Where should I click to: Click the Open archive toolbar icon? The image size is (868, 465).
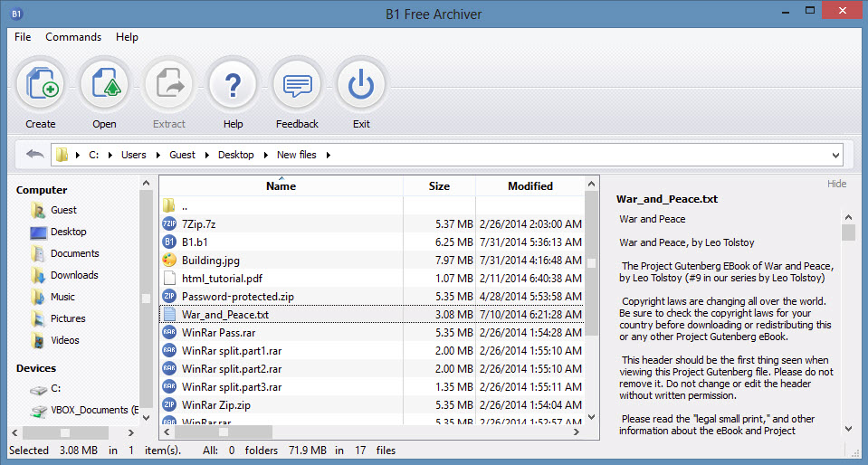104,85
